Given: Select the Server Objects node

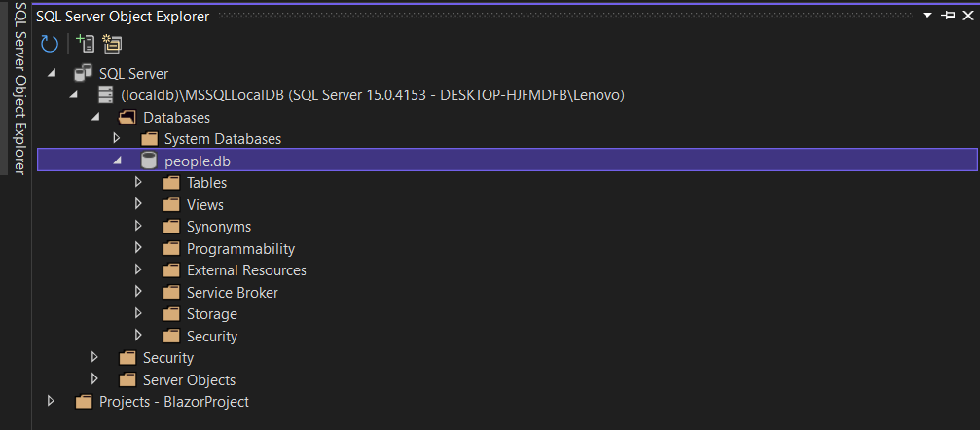Looking at the screenshot, I should click(189, 380).
